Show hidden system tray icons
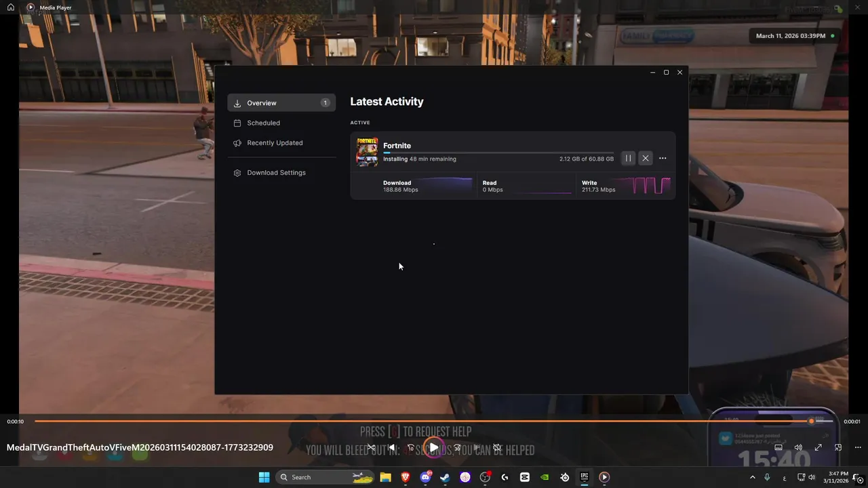Image resolution: width=868 pixels, height=488 pixels. 752,477
